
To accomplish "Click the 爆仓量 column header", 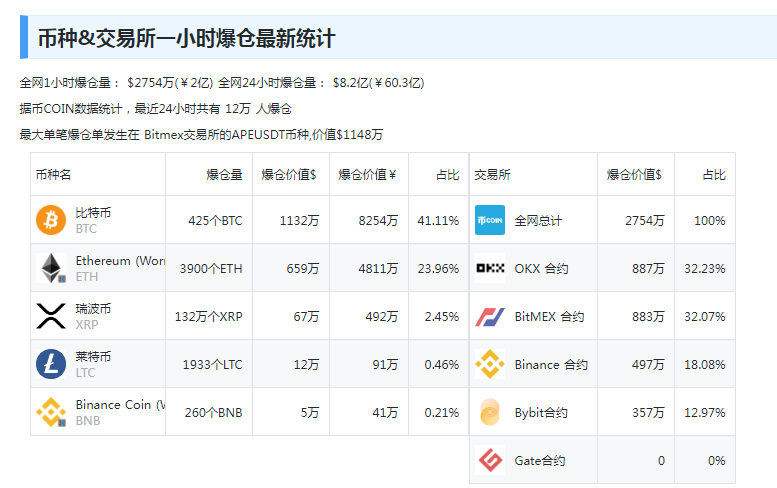I will click(x=224, y=175).
